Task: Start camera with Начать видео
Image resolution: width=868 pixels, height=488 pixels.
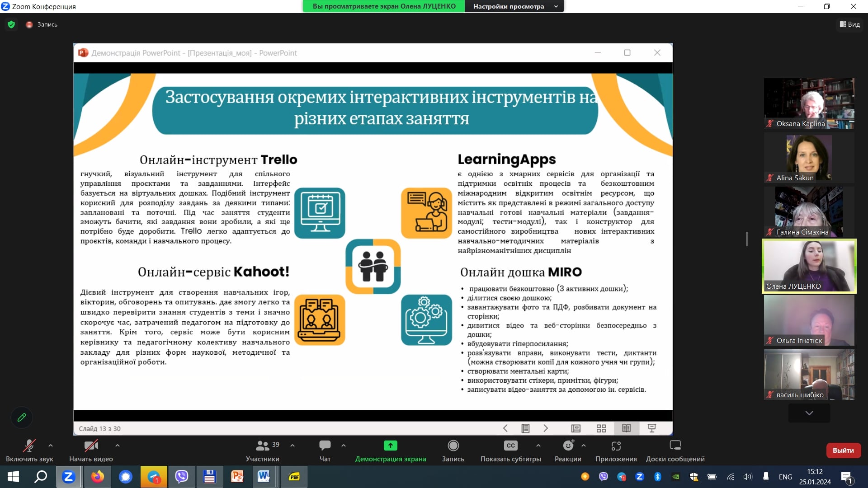Action: [91, 450]
